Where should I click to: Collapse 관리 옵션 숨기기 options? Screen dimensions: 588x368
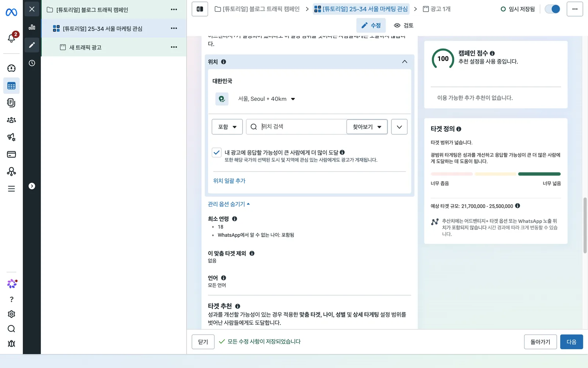[229, 204]
